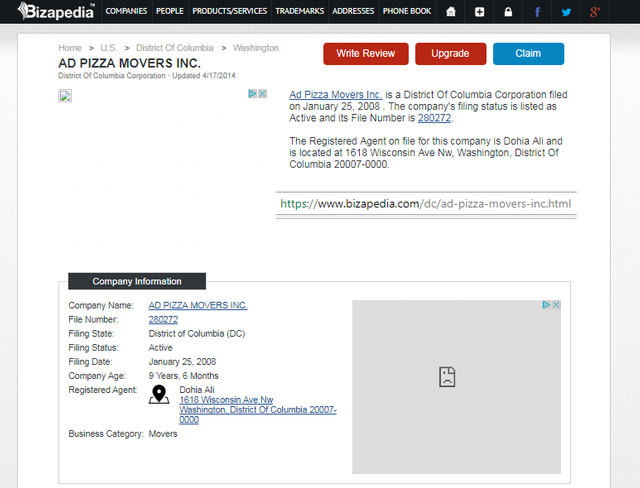Click the lock login icon
This screenshot has width=640, height=488.
tap(508, 12)
